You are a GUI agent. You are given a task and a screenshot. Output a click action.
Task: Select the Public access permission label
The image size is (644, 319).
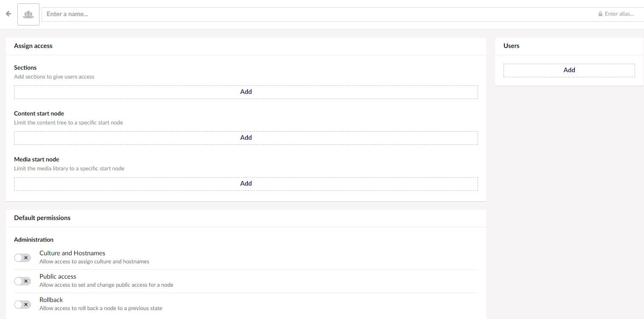pos(58,277)
